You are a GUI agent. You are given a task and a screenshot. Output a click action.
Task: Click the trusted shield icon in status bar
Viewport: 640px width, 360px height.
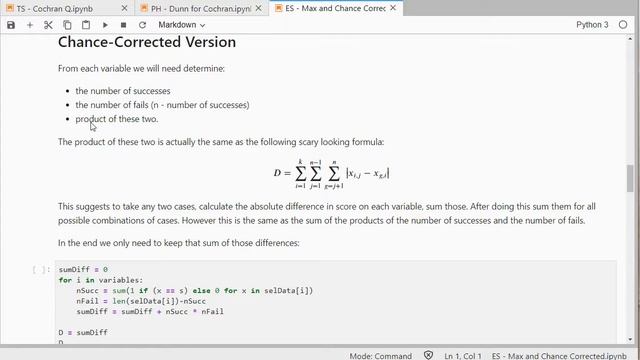[428, 356]
